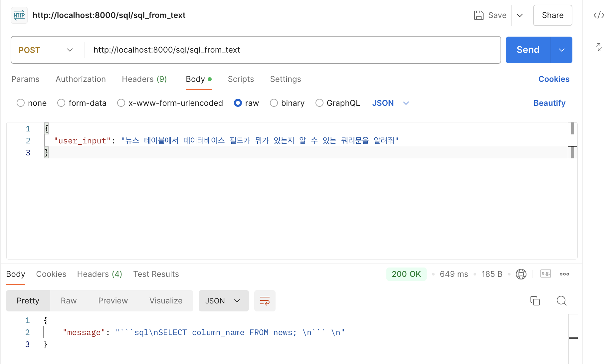Select the raw body type
Screen dimensions: 613x364
click(238, 103)
